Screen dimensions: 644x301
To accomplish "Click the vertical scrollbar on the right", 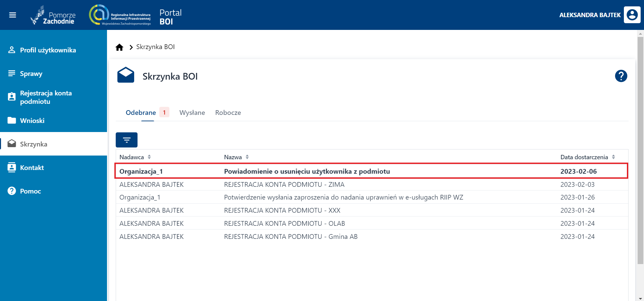I will click(640, 148).
